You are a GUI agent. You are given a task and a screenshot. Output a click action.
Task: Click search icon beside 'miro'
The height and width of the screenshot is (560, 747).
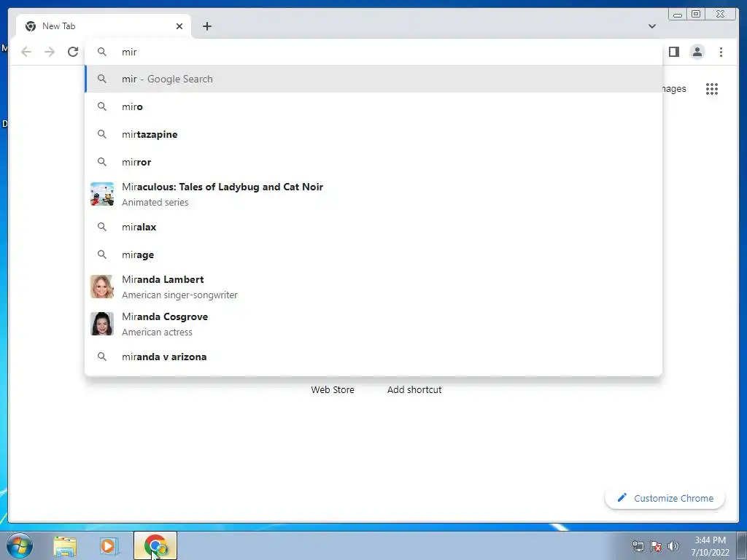coord(102,106)
